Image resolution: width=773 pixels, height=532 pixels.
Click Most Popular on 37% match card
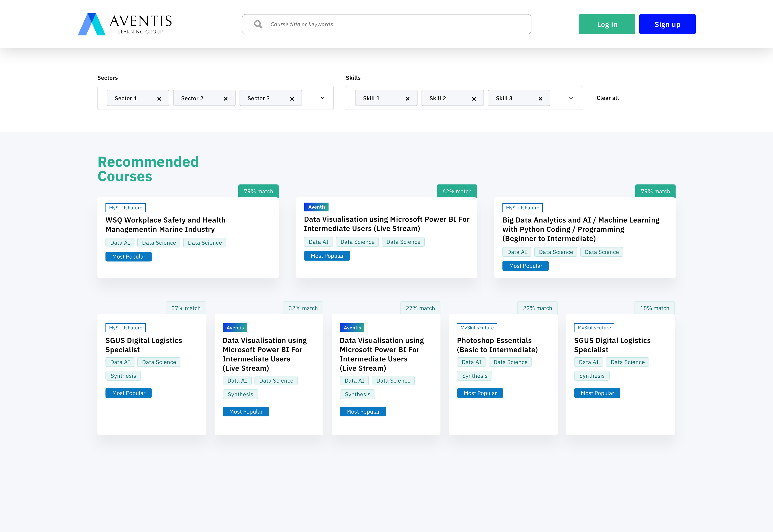point(129,393)
